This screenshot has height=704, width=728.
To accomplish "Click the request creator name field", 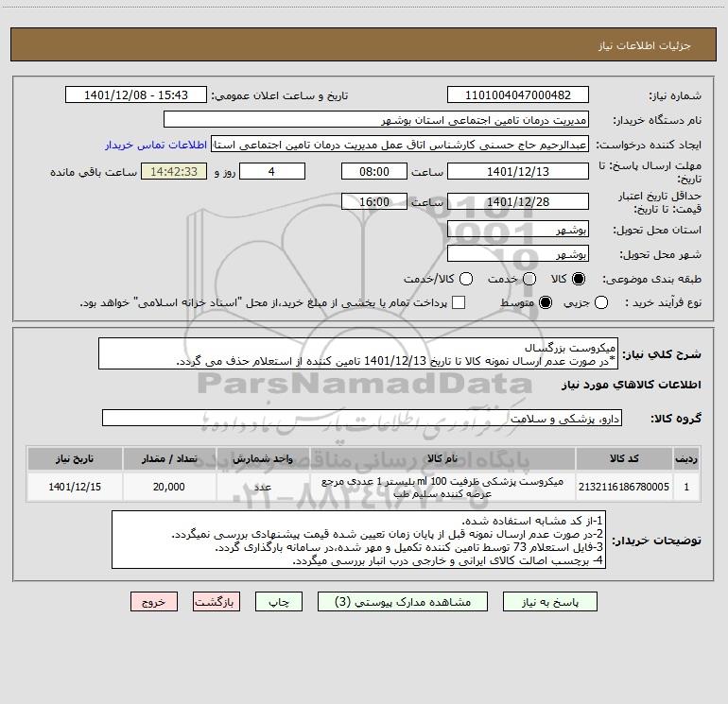I will [x=400, y=145].
